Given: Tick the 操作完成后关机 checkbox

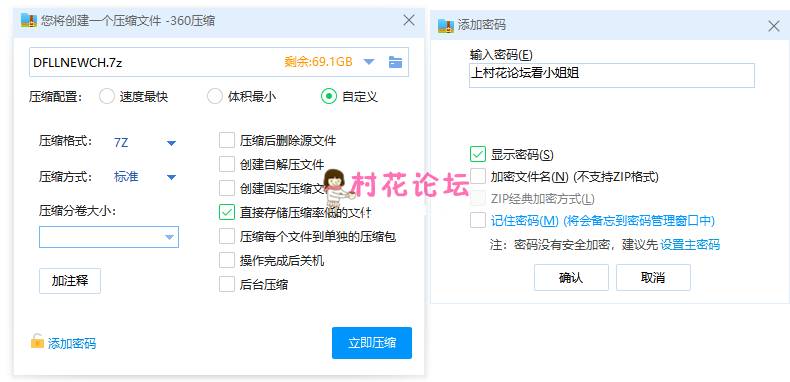Looking at the screenshot, I should pyautogui.click(x=227, y=260).
